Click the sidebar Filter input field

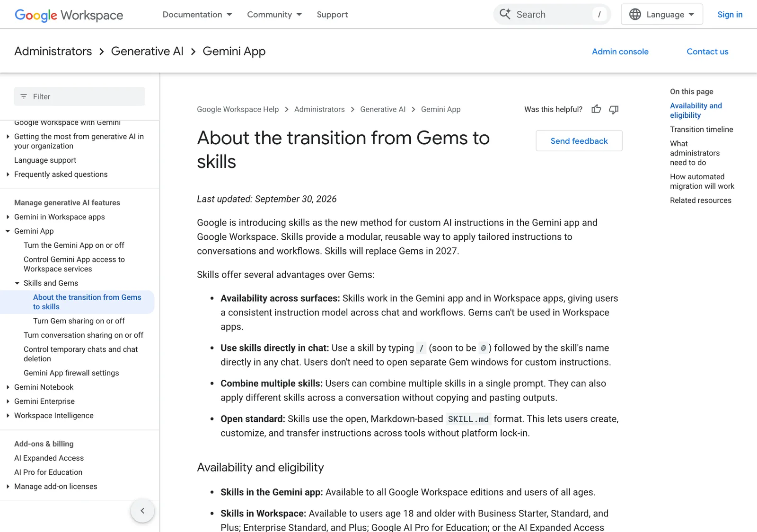(79, 96)
